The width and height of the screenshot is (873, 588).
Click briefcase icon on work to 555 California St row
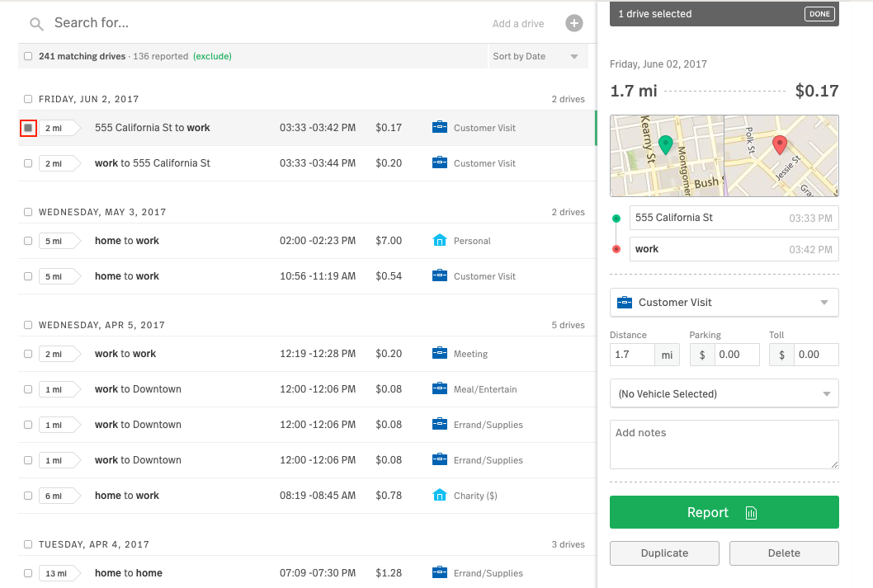pyautogui.click(x=440, y=163)
